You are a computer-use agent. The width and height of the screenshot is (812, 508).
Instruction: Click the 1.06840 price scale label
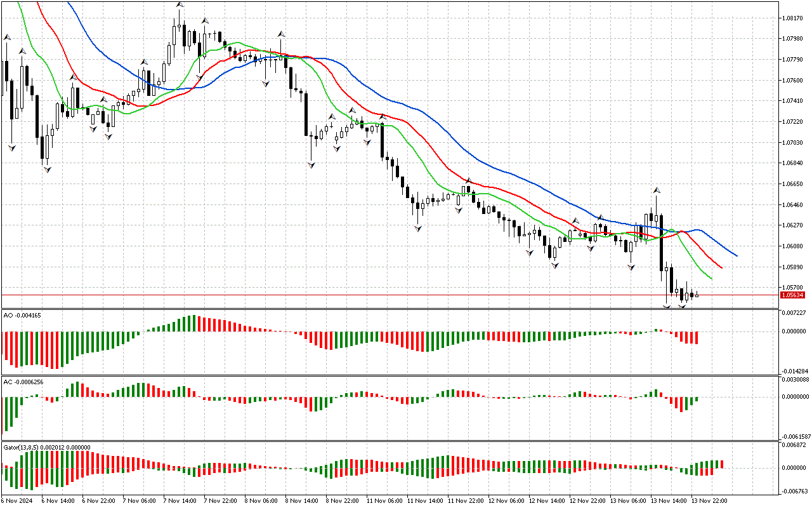793,164
